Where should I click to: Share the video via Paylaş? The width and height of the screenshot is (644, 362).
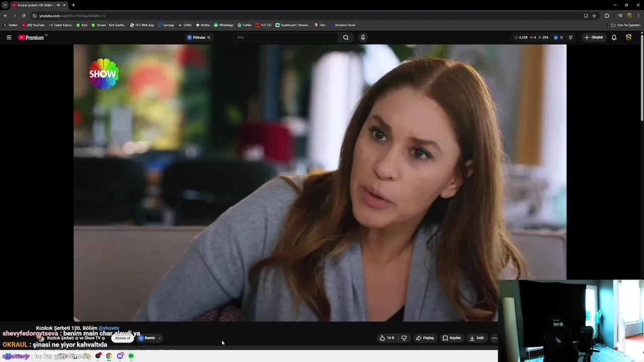(x=425, y=338)
